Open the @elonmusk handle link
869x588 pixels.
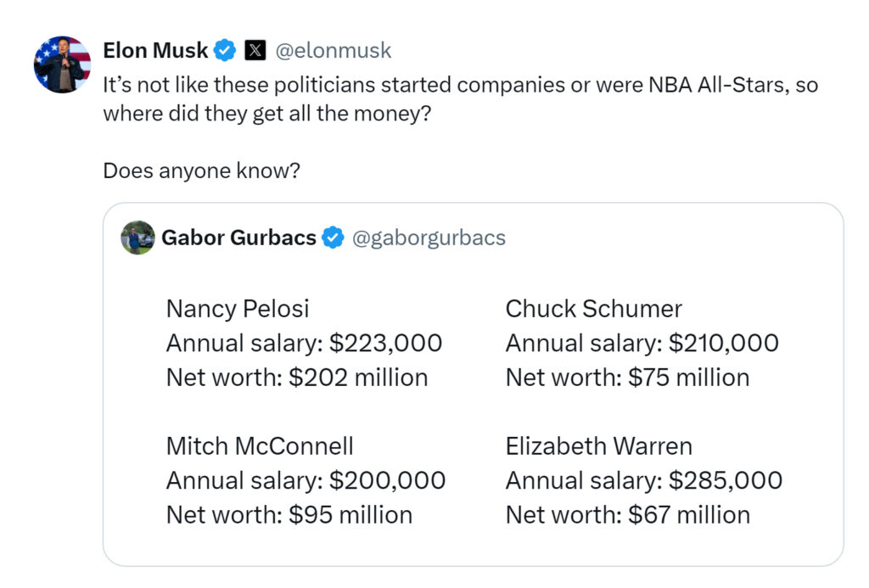(x=334, y=51)
